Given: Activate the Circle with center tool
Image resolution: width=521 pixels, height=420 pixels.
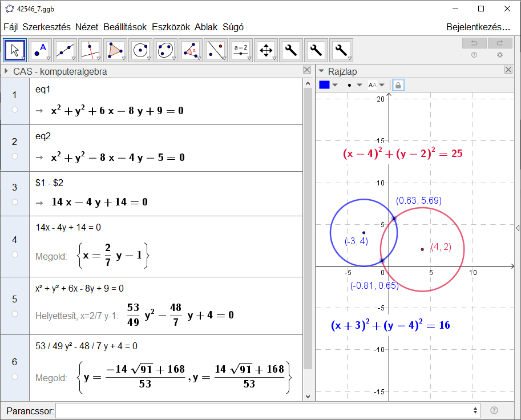Looking at the screenshot, I should pos(140,50).
